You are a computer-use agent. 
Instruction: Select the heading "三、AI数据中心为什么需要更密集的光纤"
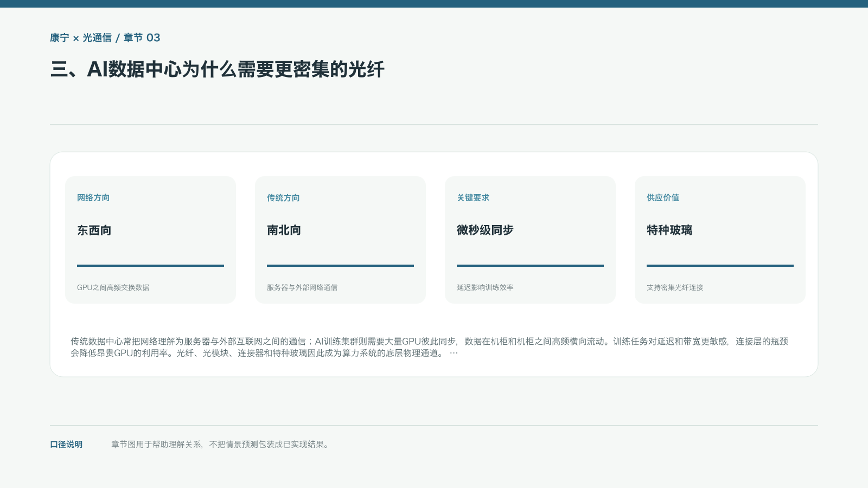click(x=218, y=69)
